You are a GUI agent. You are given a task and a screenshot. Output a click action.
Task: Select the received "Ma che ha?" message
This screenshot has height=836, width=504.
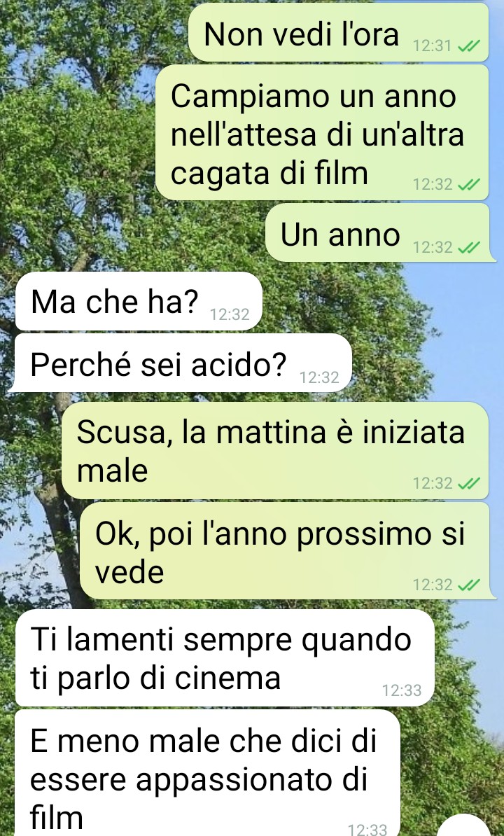coord(139,301)
